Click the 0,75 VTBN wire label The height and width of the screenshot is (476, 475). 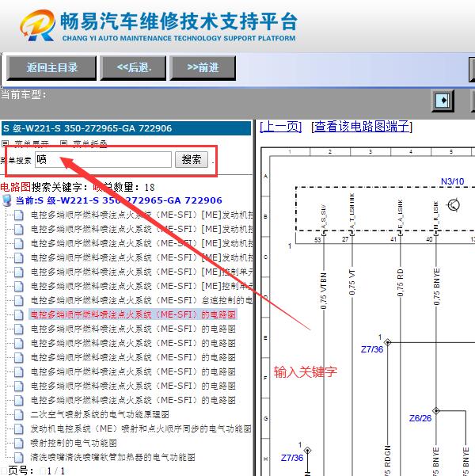pos(324,291)
